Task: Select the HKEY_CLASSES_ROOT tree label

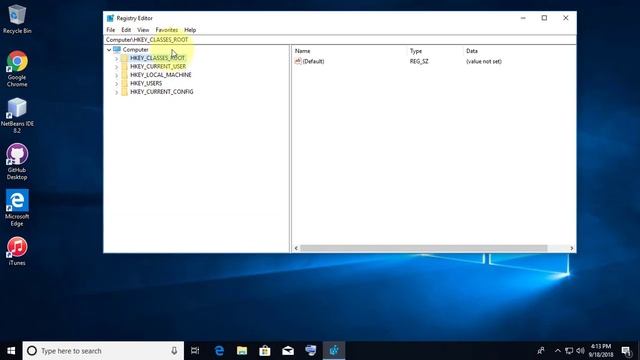Action: pyautogui.click(x=158, y=58)
